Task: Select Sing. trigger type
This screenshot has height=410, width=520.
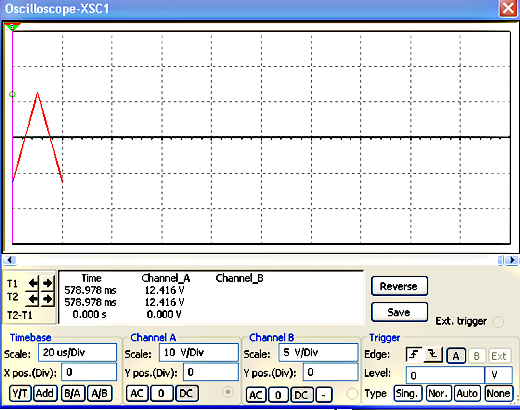Action: pos(408,394)
